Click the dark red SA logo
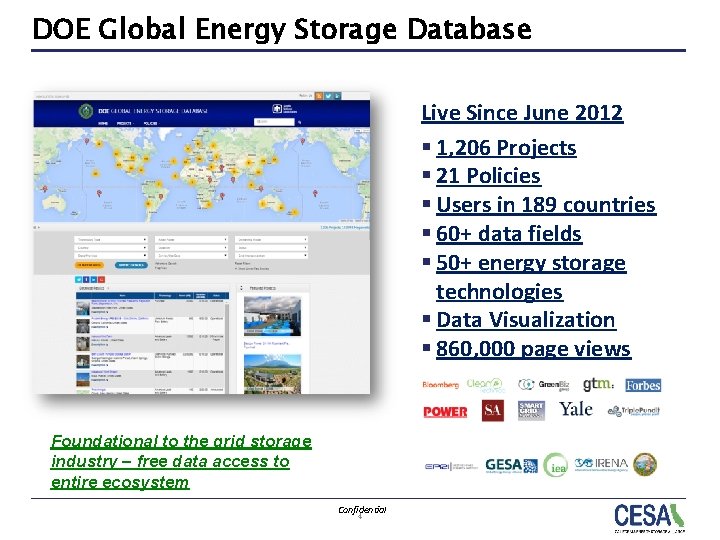Screen dimensions: 720x540 493,411
